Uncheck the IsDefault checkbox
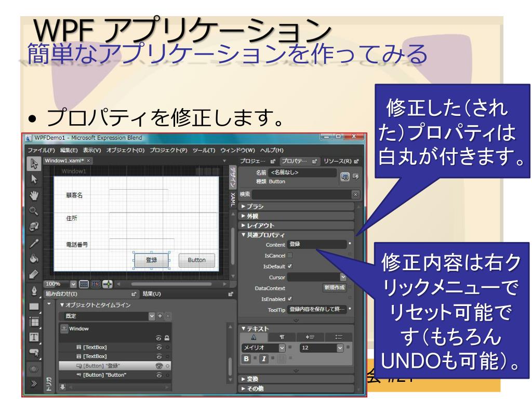Viewport: 532px width, 399px height. point(290,267)
